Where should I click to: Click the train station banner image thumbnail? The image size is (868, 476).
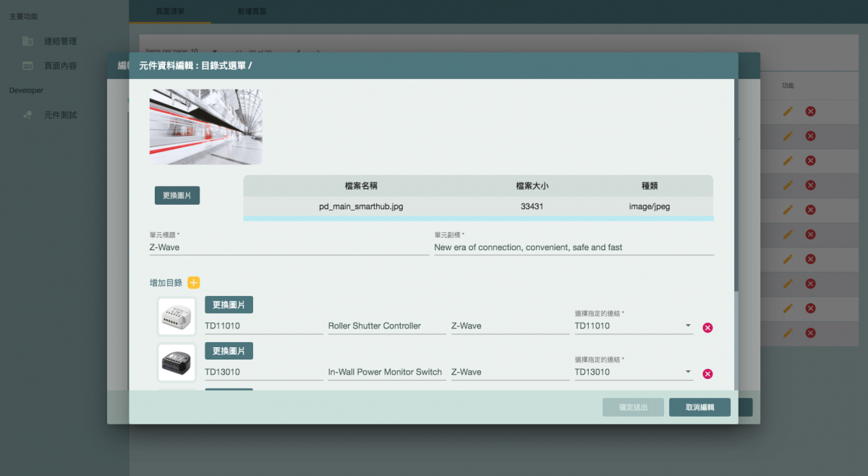click(206, 127)
